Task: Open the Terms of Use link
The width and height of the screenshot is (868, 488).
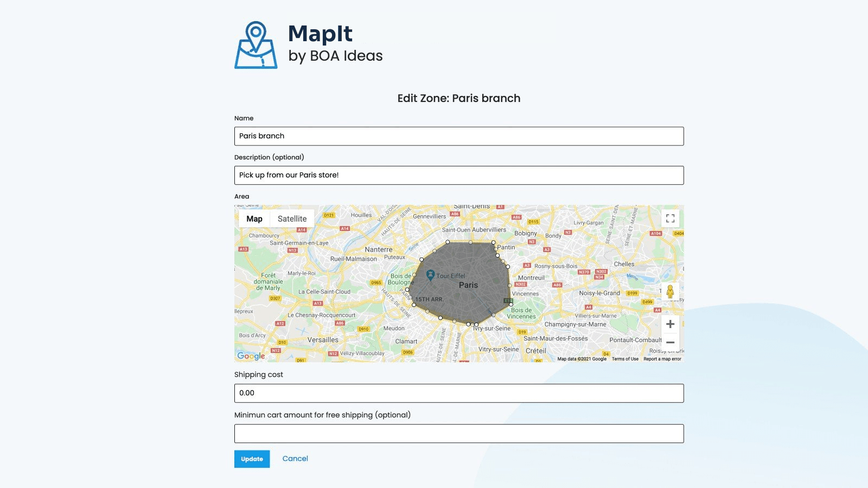Action: [x=625, y=359]
